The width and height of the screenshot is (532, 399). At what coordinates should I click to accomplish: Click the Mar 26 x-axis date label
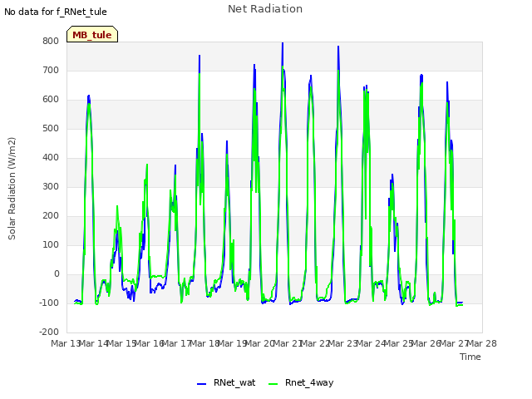tap(426, 343)
